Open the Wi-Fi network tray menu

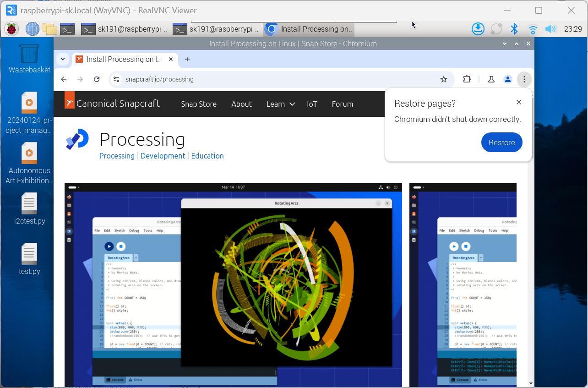point(533,29)
